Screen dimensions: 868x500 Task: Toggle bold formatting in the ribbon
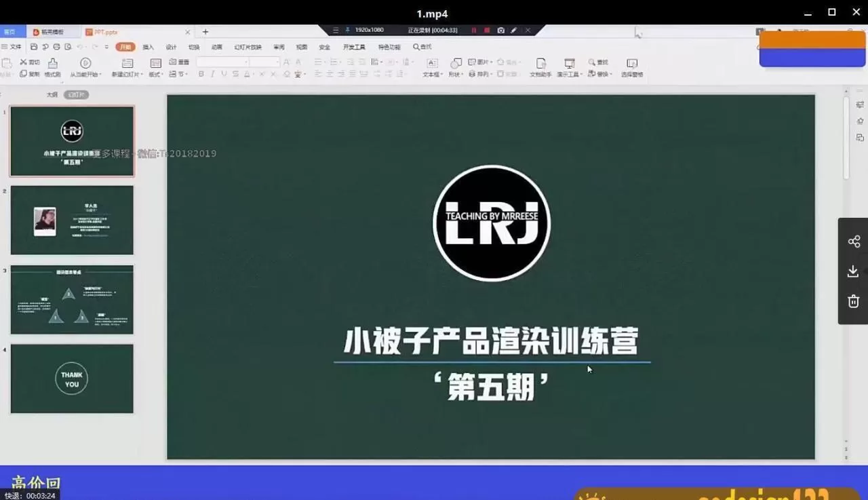point(201,74)
